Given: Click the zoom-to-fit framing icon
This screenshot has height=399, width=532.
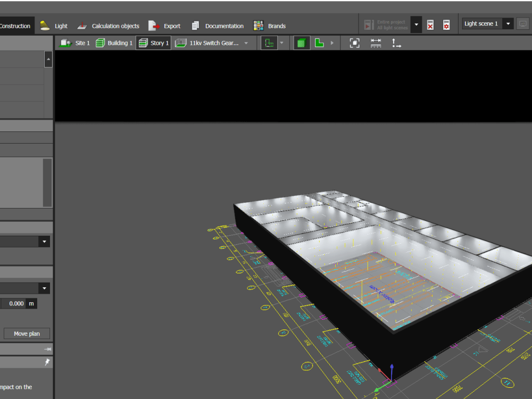Looking at the screenshot, I should [x=355, y=43].
